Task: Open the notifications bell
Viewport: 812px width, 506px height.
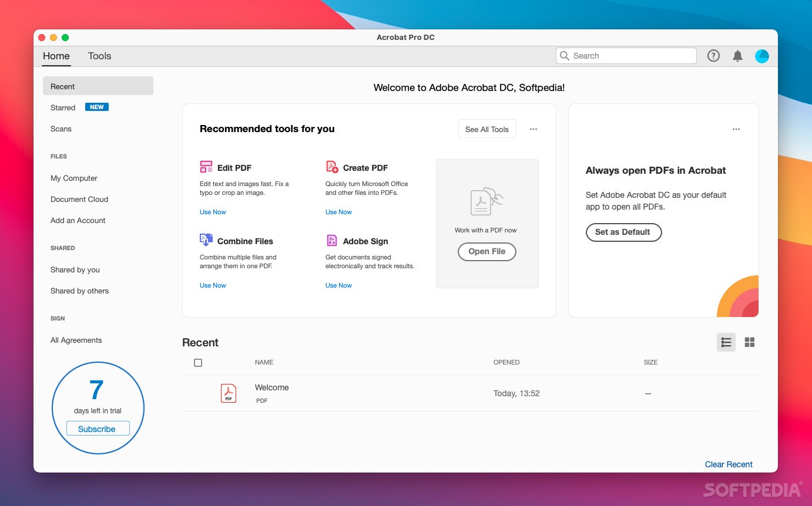Action: [737, 56]
